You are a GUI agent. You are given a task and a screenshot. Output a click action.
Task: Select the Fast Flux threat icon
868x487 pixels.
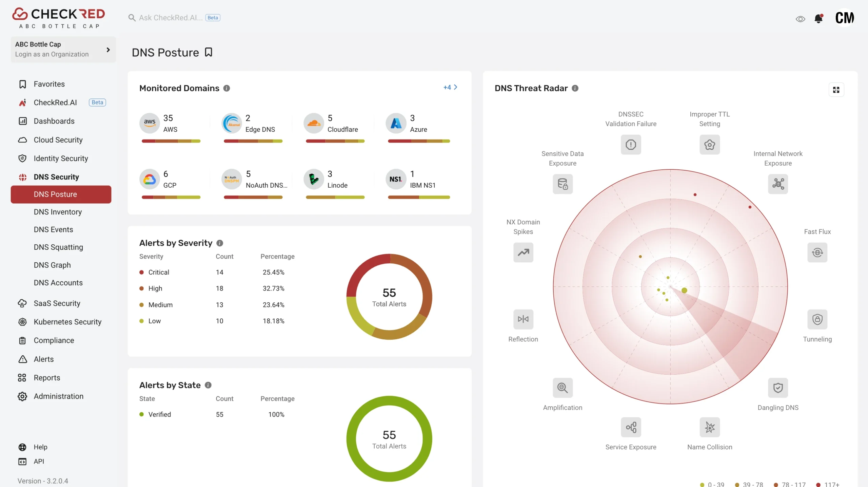click(817, 252)
